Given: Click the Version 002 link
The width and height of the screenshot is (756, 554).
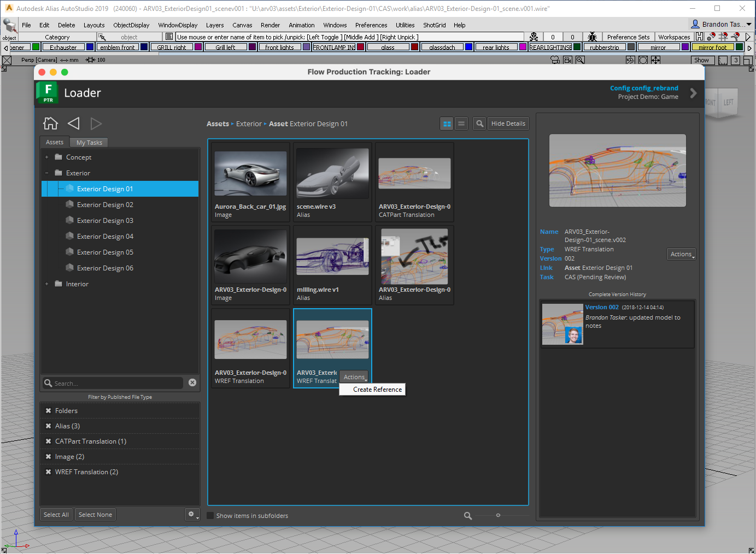Looking at the screenshot, I should (x=602, y=307).
